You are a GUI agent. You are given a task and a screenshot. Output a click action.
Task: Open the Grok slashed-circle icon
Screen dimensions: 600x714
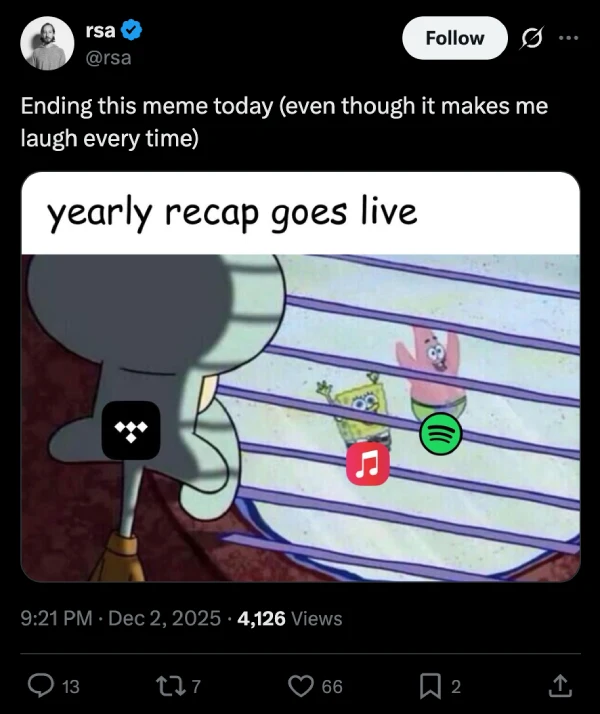[x=531, y=38]
